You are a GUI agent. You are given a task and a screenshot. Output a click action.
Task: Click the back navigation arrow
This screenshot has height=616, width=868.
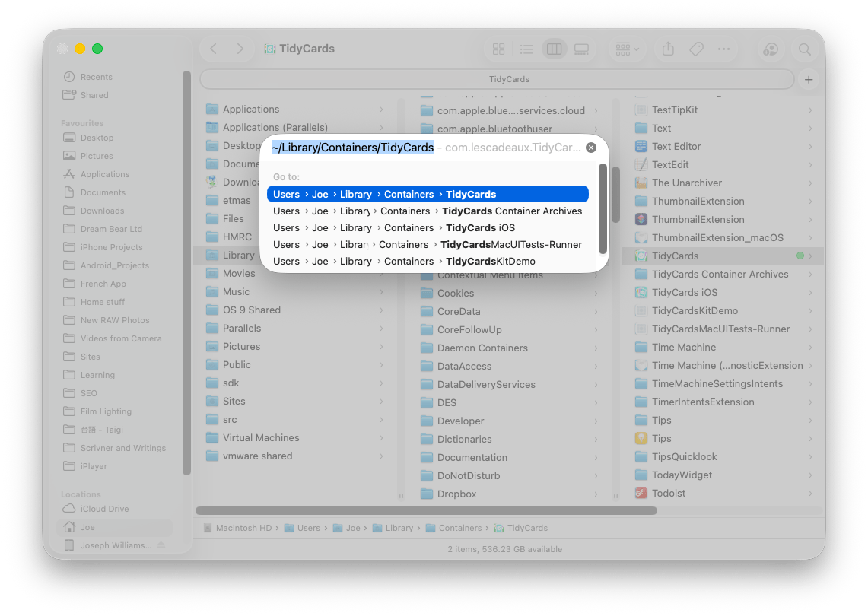point(213,48)
